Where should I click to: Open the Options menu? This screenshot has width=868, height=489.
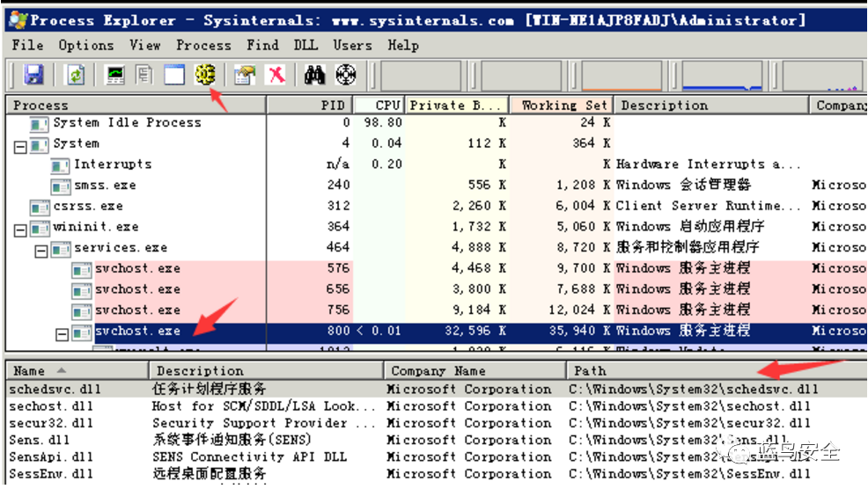point(85,45)
